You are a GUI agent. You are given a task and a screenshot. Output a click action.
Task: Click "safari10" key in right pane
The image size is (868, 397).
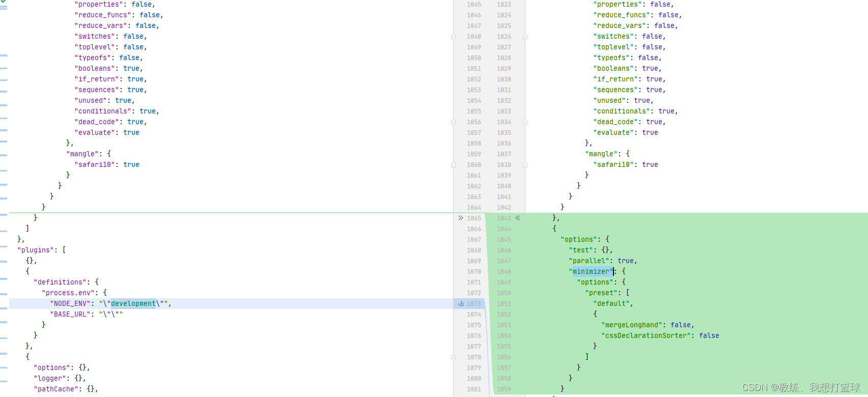(x=613, y=164)
